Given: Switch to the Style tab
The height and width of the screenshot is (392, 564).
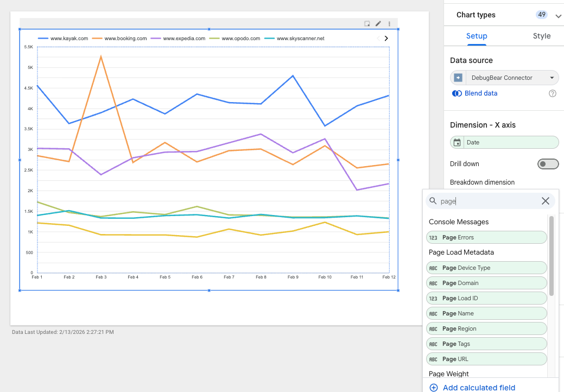Looking at the screenshot, I should coord(541,36).
